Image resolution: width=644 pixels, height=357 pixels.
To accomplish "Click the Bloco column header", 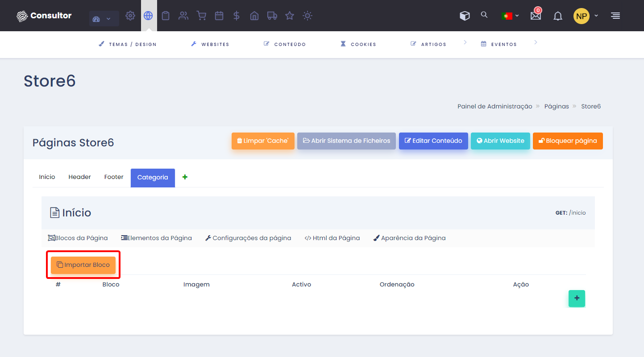I will tap(111, 284).
